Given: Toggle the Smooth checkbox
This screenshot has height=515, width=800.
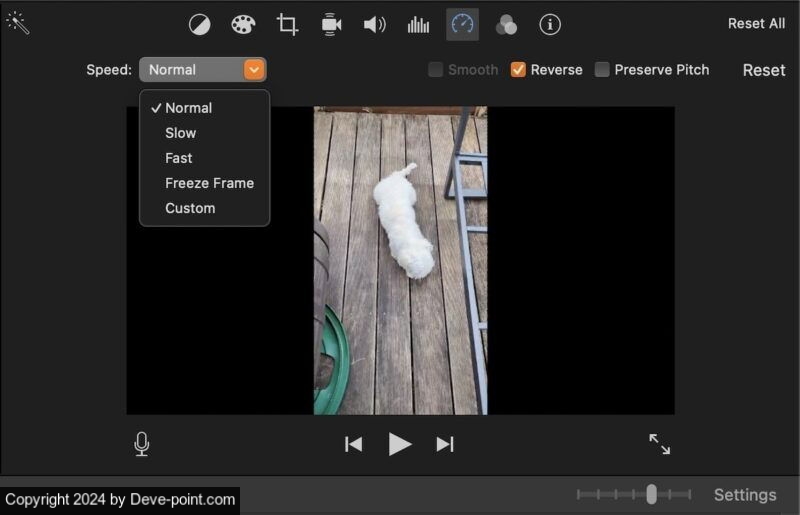Looking at the screenshot, I should point(436,70).
